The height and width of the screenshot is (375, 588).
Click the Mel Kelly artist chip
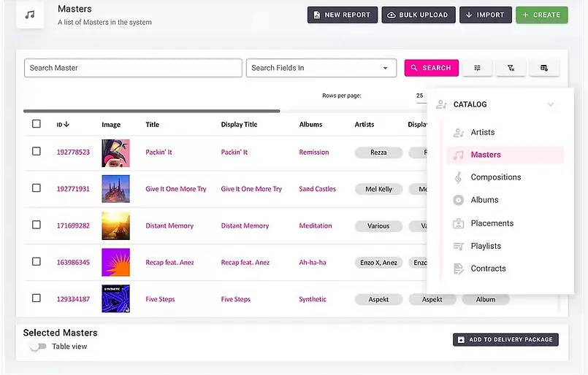tap(379, 189)
